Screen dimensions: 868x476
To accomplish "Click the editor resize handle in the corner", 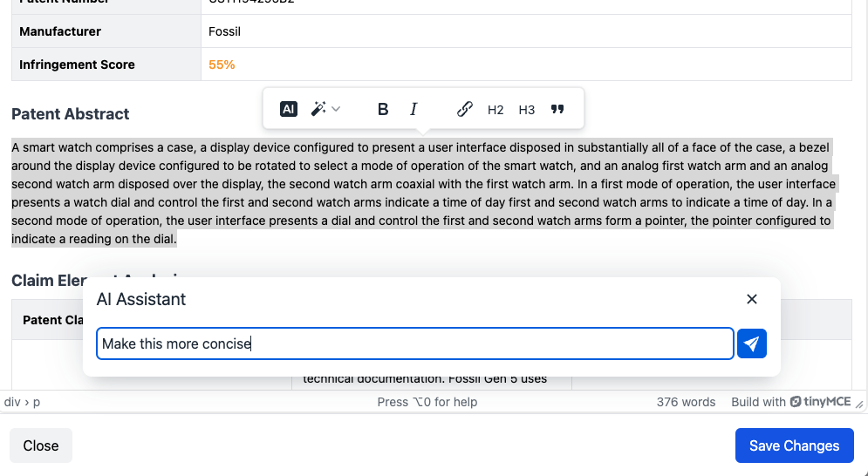I will point(860,403).
